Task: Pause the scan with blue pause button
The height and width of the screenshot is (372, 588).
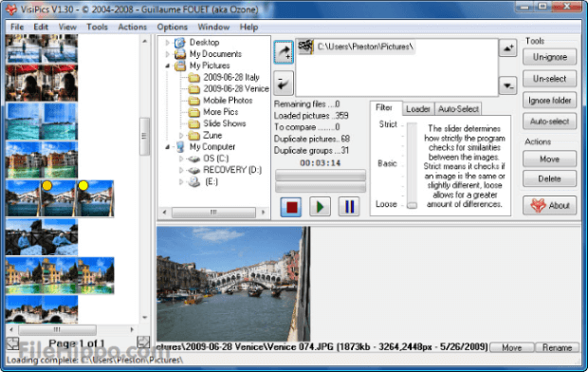Action: (x=349, y=207)
